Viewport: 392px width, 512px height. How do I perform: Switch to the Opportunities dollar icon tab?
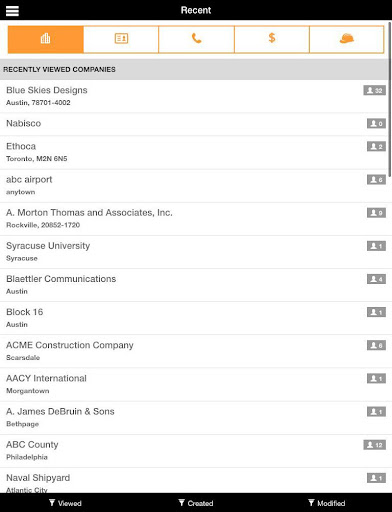click(272, 39)
